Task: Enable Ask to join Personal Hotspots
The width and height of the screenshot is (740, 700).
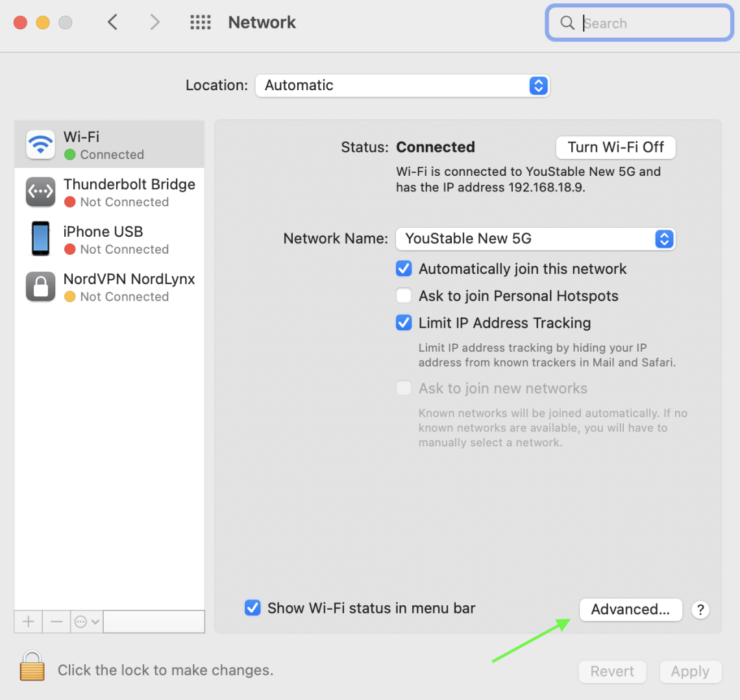Action: pos(404,295)
